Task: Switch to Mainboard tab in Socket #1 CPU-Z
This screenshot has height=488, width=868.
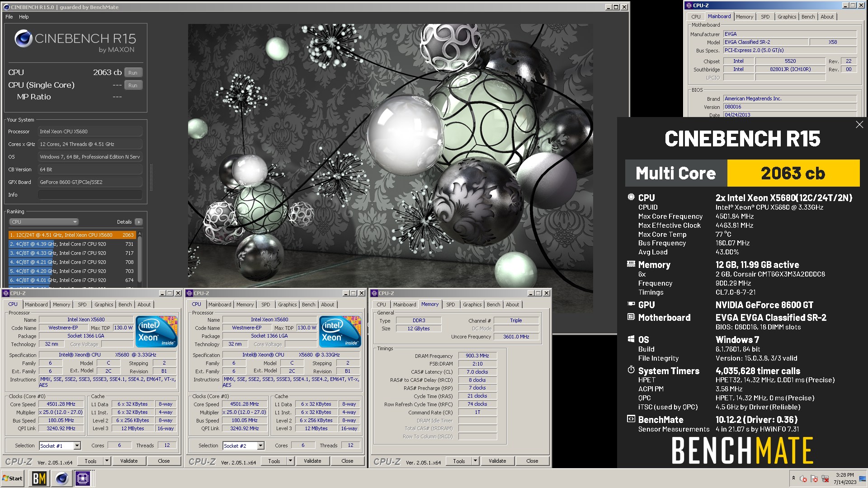Action: click(36, 305)
